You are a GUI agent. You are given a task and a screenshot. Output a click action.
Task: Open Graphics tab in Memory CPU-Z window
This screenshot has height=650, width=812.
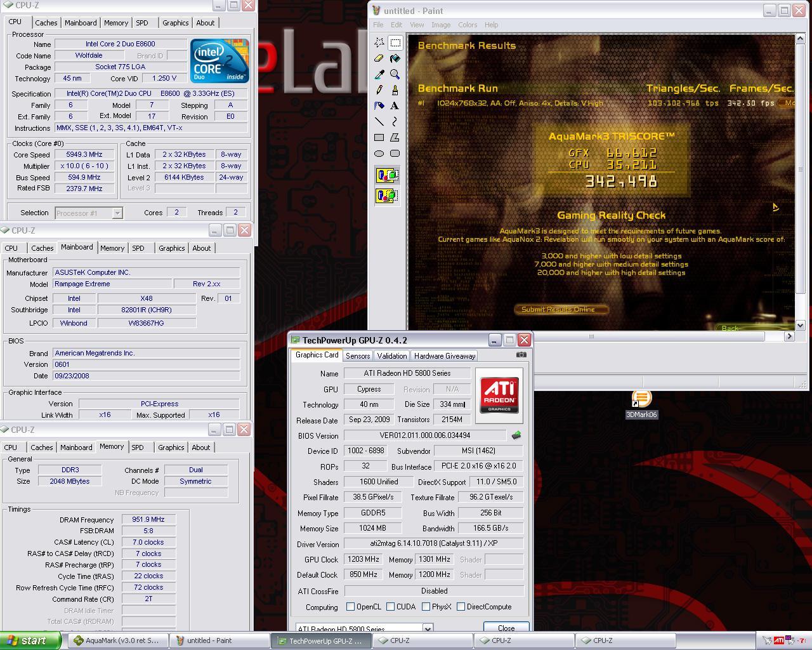pyautogui.click(x=171, y=448)
